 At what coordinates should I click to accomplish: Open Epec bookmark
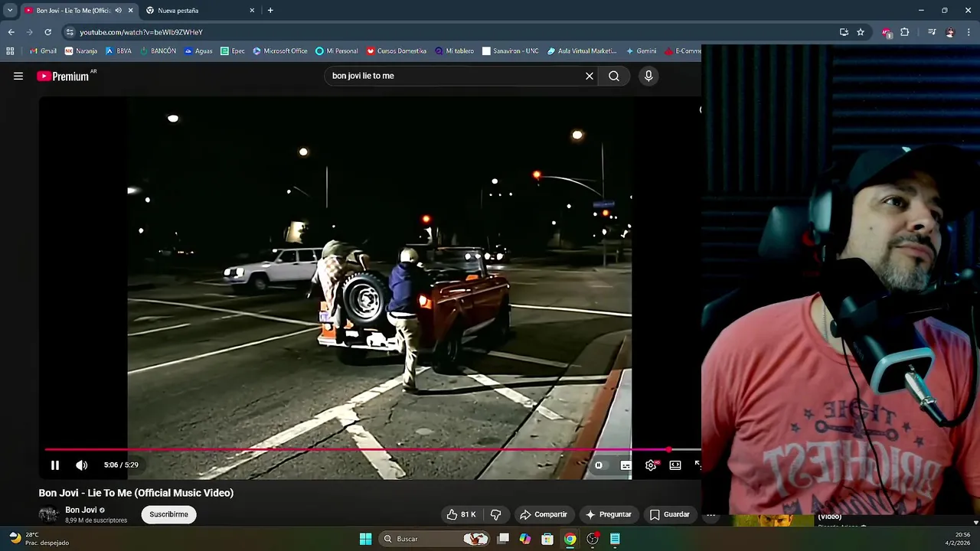click(233, 51)
